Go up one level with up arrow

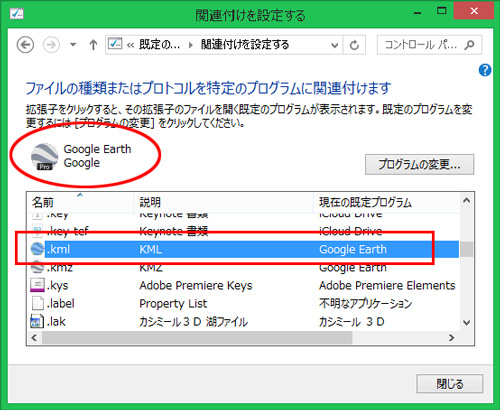(x=93, y=45)
